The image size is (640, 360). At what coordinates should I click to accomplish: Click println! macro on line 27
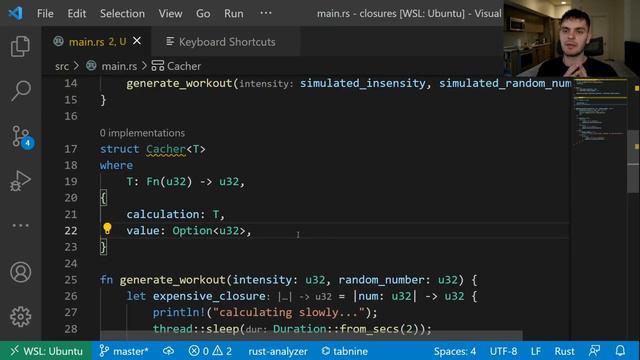179,312
